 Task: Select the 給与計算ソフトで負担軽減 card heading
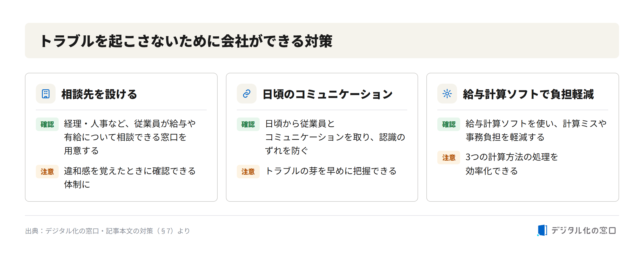point(528,94)
